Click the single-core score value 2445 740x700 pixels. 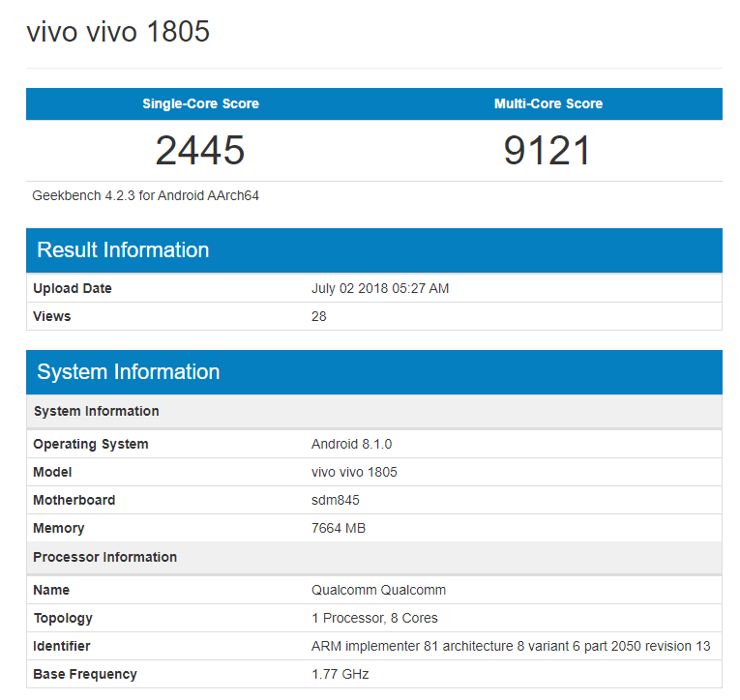[x=200, y=150]
